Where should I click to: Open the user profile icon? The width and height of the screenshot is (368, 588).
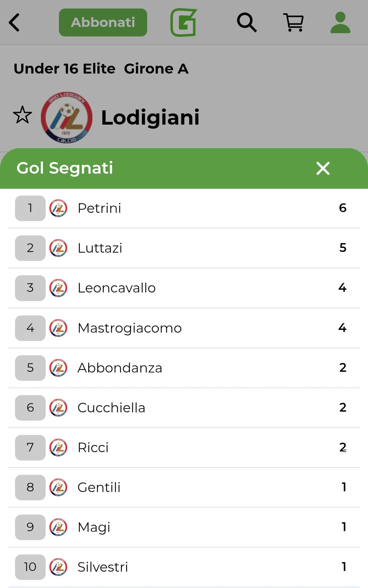[340, 22]
